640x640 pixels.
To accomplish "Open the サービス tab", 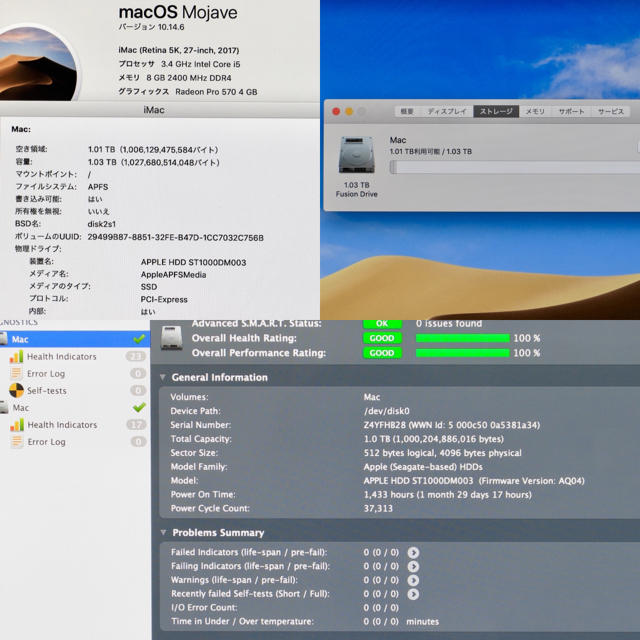I will [611, 111].
